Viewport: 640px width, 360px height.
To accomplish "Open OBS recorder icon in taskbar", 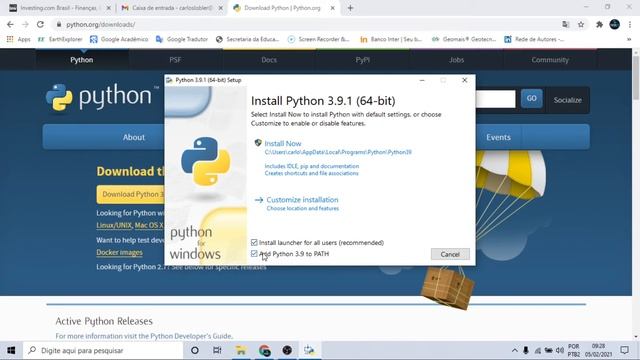I will (287, 350).
